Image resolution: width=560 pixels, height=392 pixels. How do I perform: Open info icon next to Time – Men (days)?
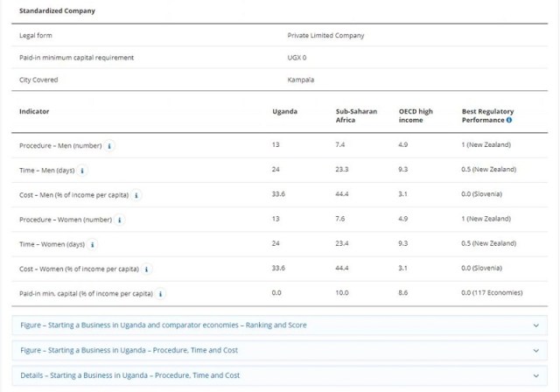[82, 171]
